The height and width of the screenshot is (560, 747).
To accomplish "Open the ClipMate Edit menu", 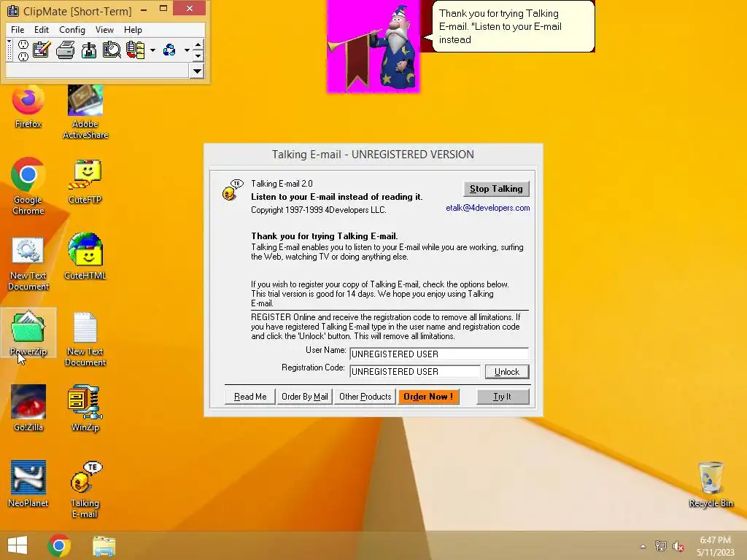I will pyautogui.click(x=42, y=29).
